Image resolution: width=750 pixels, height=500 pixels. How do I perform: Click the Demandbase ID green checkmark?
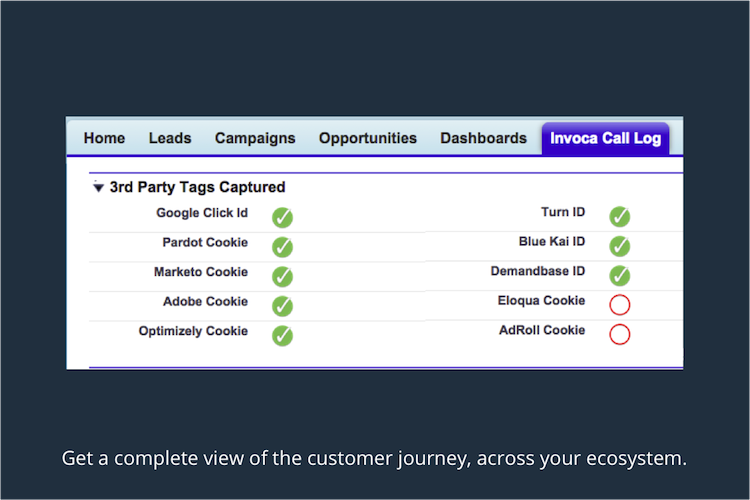click(620, 275)
